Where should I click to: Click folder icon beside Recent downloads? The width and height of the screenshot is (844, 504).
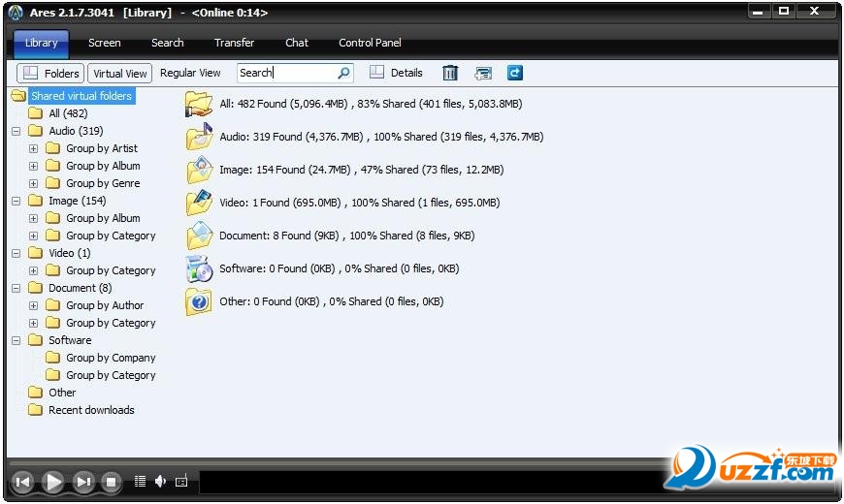[x=36, y=410]
